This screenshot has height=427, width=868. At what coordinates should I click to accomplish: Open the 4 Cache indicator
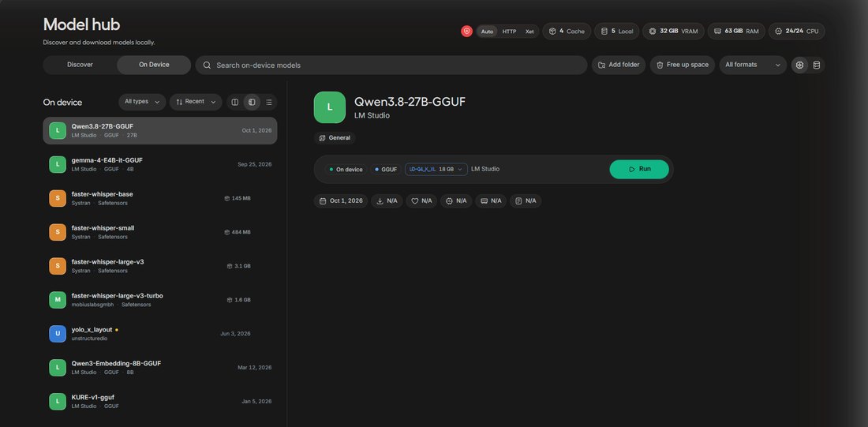(567, 32)
